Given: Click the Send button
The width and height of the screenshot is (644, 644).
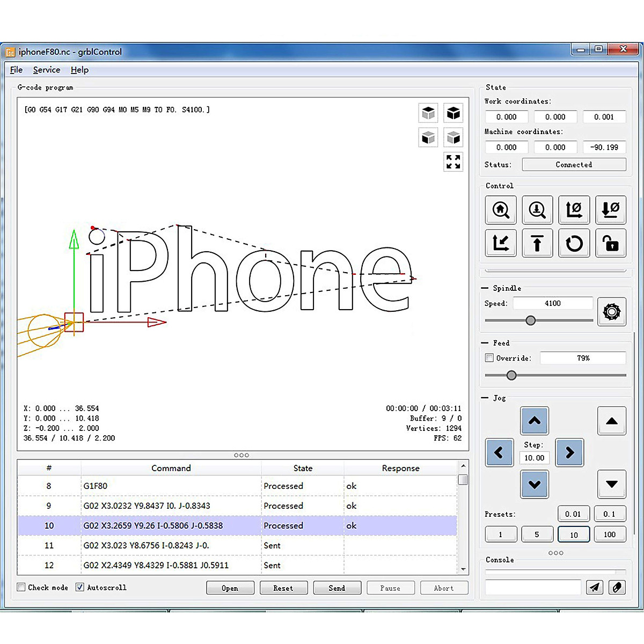Looking at the screenshot, I should [x=337, y=588].
